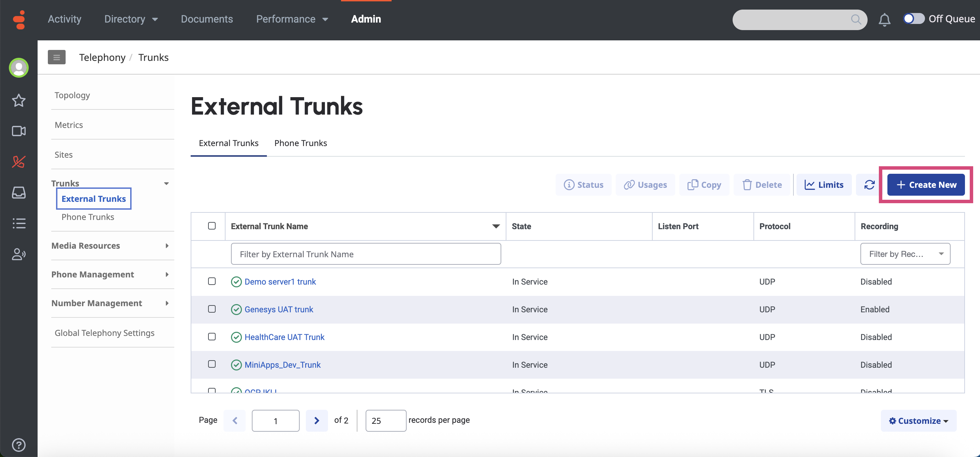Click the red phone calls sidebar icon

[x=19, y=162]
